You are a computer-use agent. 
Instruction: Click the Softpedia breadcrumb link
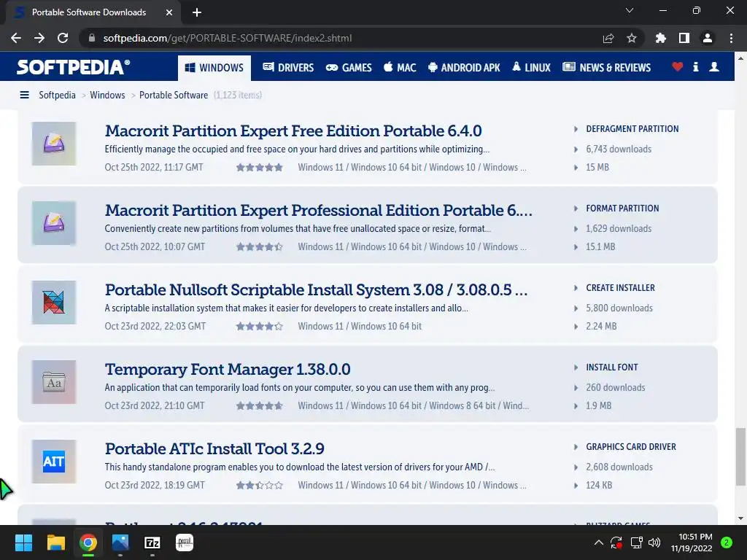(57, 96)
